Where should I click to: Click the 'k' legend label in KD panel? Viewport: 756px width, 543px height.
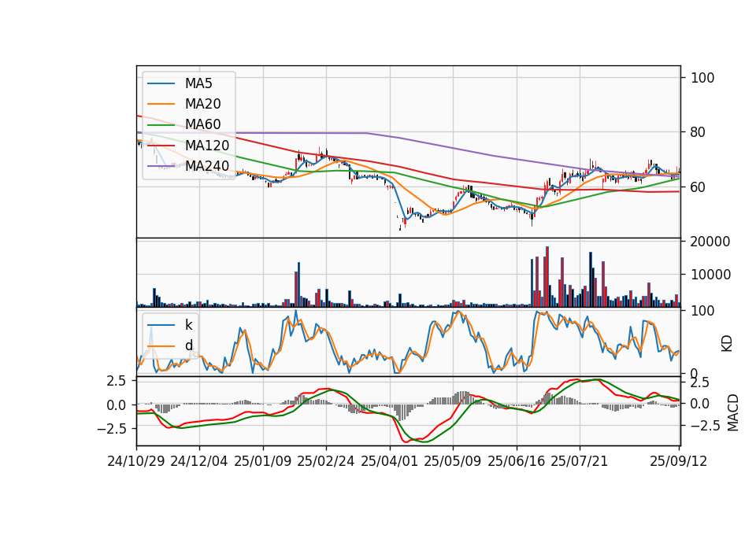[188, 325]
